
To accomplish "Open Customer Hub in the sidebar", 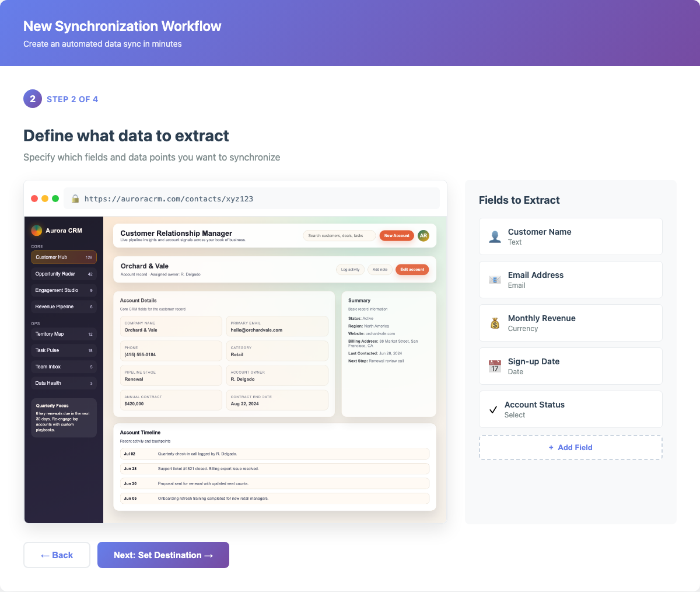I will click(x=64, y=257).
